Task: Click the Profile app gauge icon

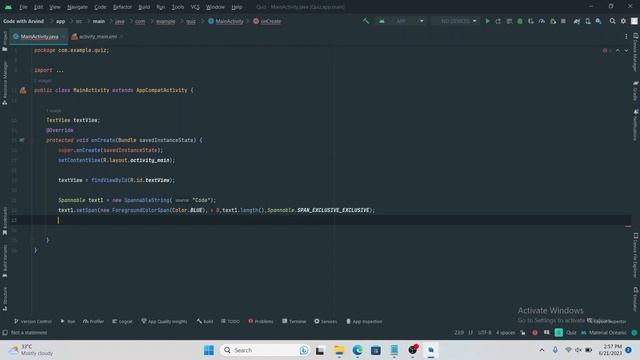Action: [x=542, y=21]
